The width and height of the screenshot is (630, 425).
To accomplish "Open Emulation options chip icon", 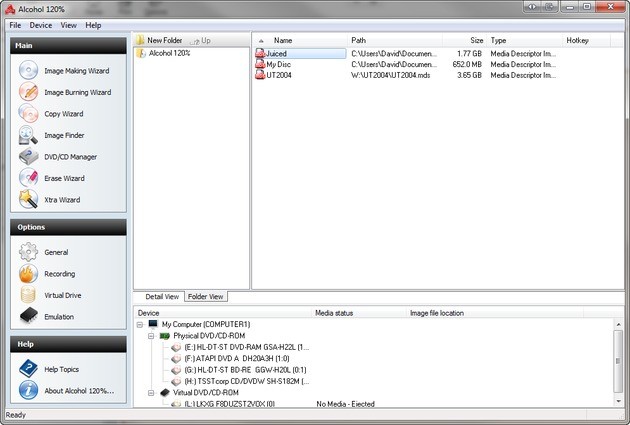I will (28, 317).
